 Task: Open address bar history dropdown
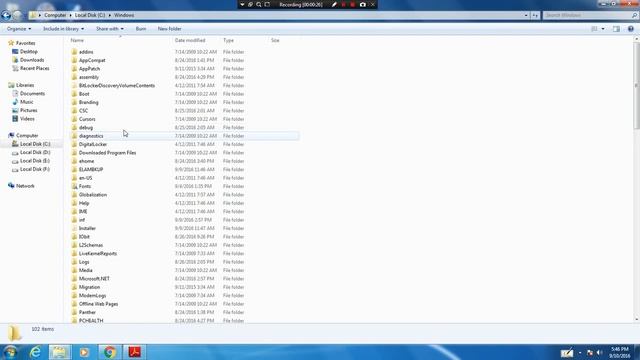coord(526,15)
